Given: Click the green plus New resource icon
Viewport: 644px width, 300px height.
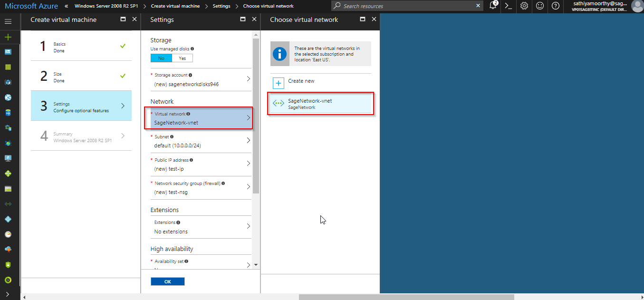Looking at the screenshot, I should (x=8, y=37).
